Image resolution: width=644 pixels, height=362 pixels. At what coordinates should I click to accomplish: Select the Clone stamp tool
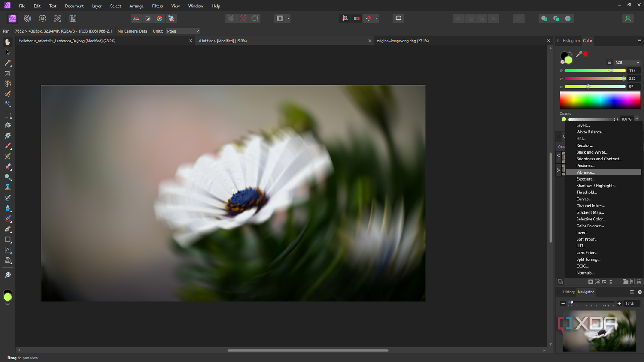[8, 187]
